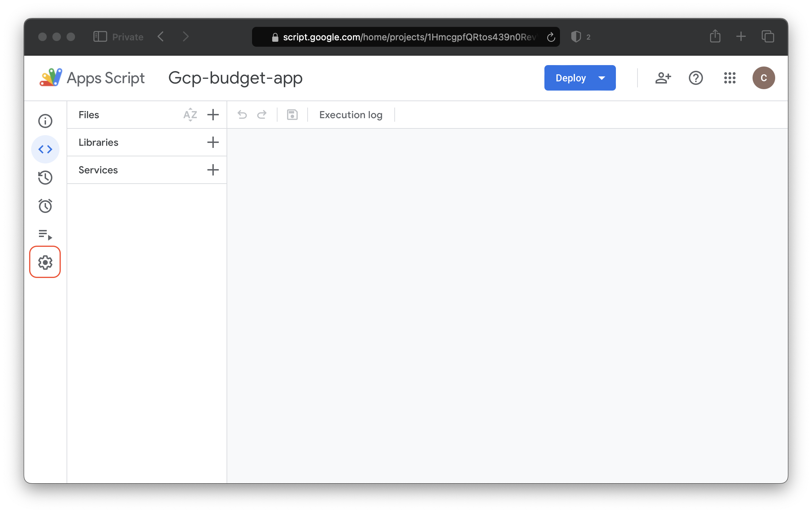Share project with add-person icon
812x513 pixels.
[663, 78]
